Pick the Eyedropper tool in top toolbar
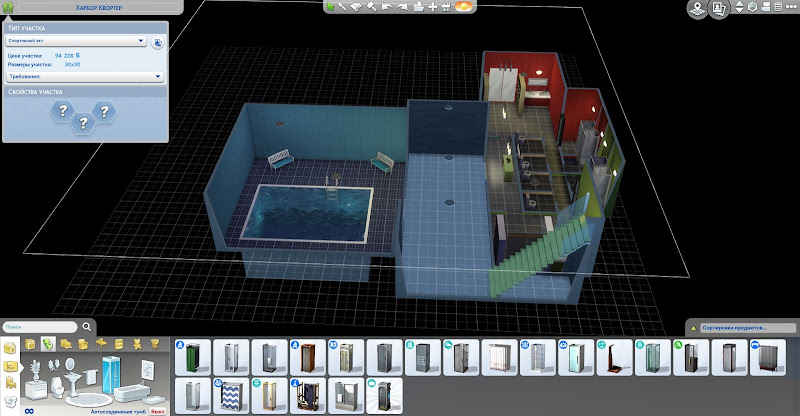 pyautogui.click(x=343, y=7)
